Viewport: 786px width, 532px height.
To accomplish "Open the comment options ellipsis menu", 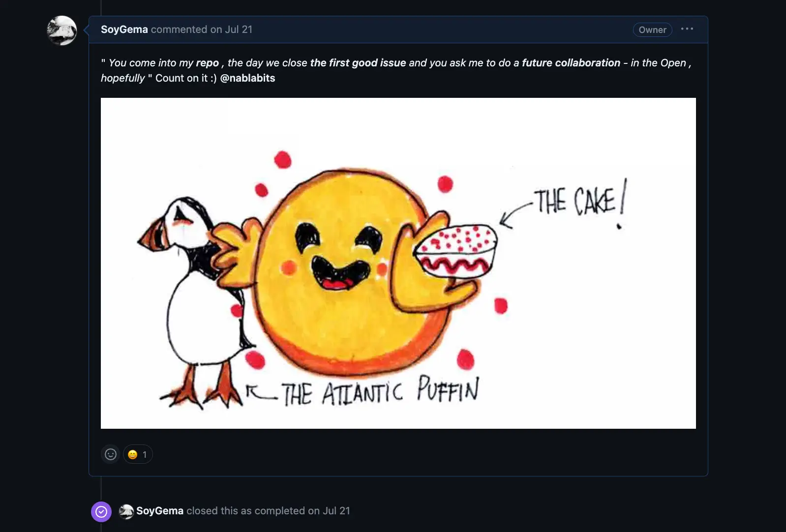I will (687, 29).
